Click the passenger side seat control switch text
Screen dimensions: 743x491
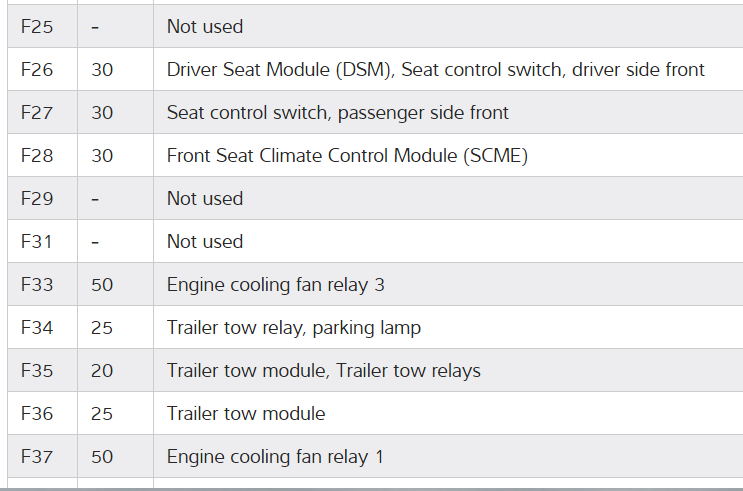tap(337, 113)
